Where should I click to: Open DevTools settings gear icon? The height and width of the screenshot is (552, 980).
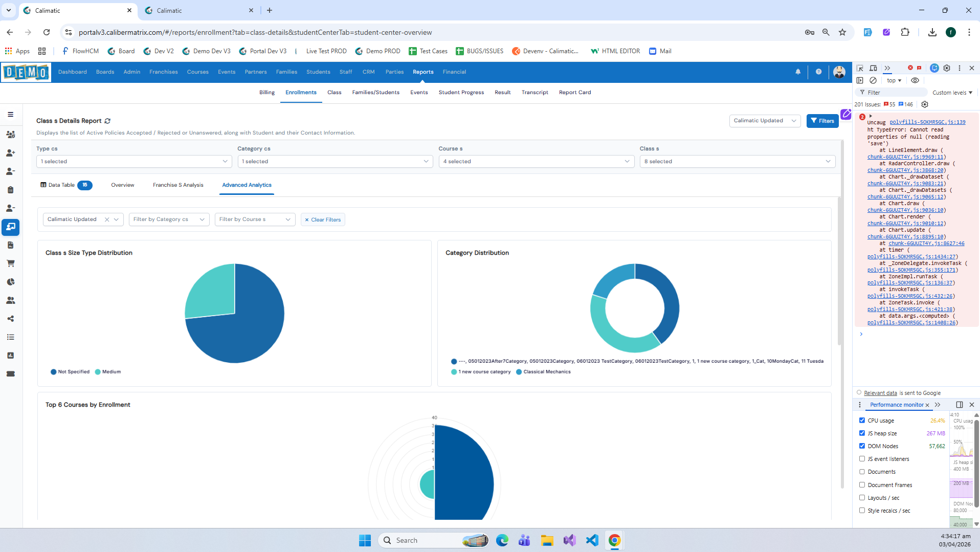pyautogui.click(x=947, y=68)
